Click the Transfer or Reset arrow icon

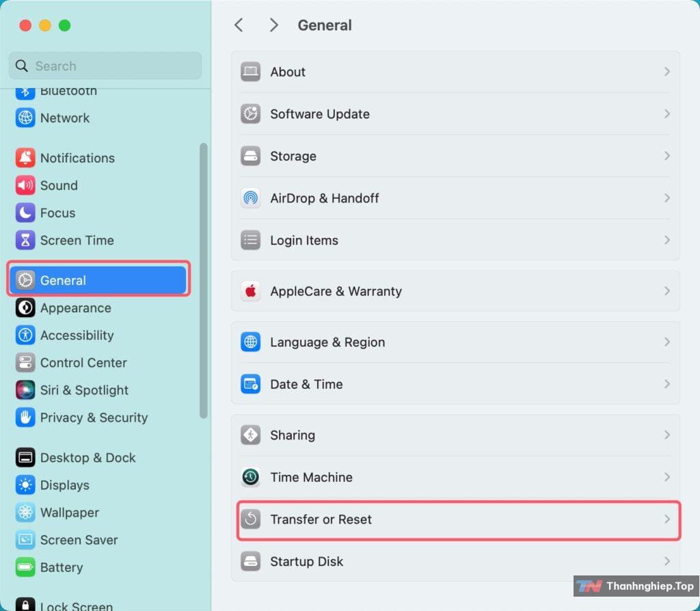tap(250, 519)
